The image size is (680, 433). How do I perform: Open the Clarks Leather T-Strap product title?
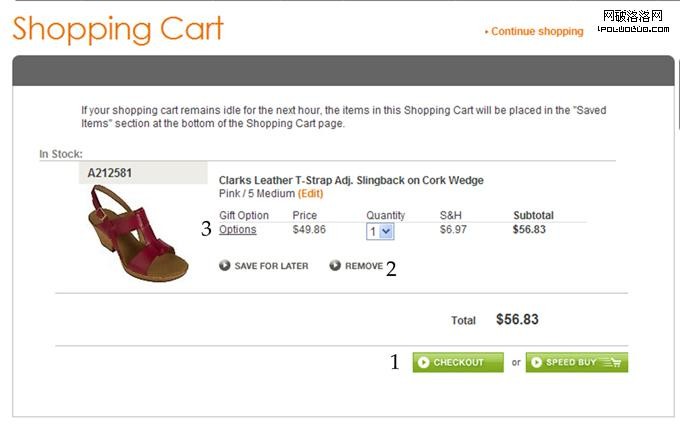click(351, 181)
